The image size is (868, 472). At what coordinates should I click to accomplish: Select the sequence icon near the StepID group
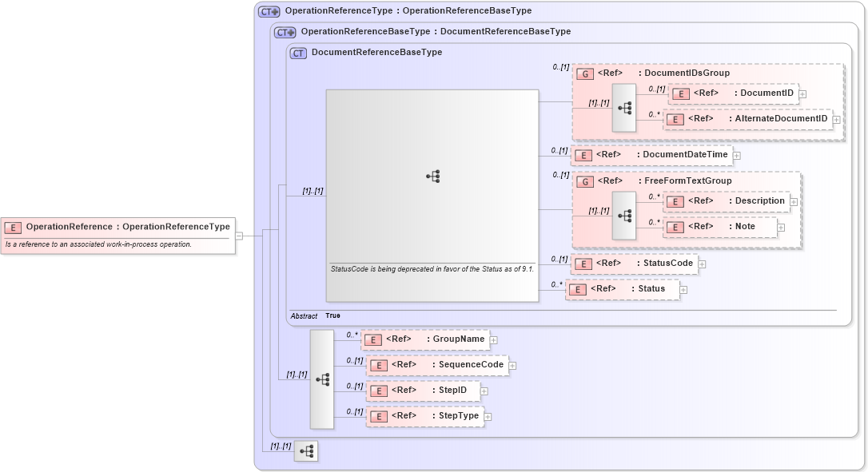point(323,380)
